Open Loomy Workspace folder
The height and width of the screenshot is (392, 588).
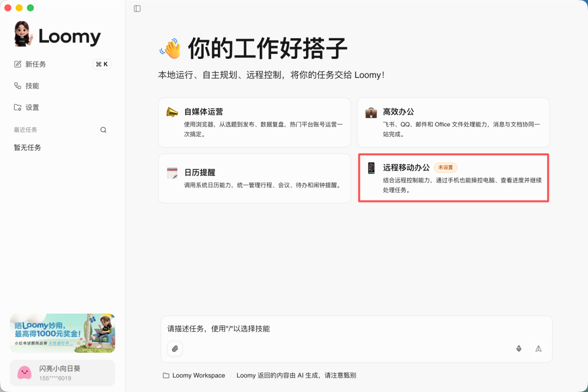194,376
